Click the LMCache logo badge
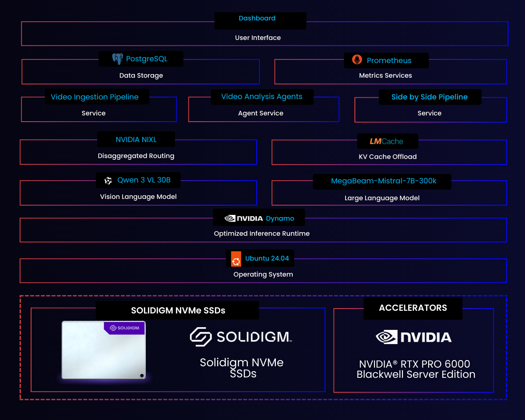The image size is (525, 420). 387,141
